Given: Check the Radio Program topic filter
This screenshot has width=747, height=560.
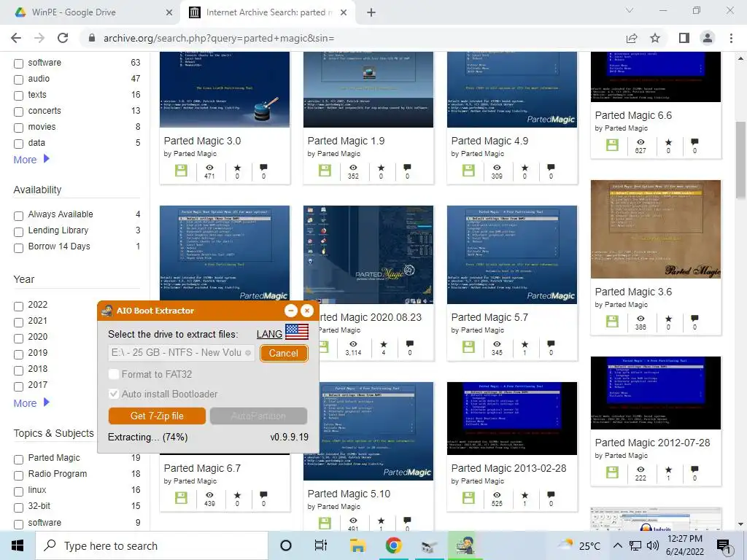Looking at the screenshot, I should pos(18,475).
